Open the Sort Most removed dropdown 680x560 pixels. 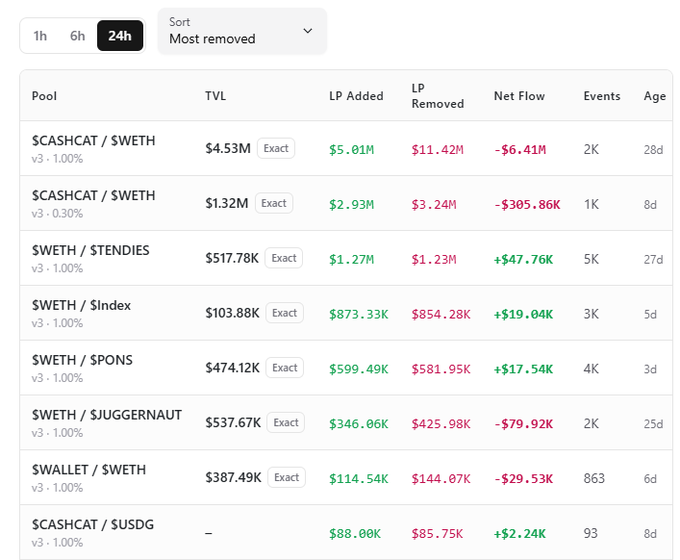click(x=242, y=31)
